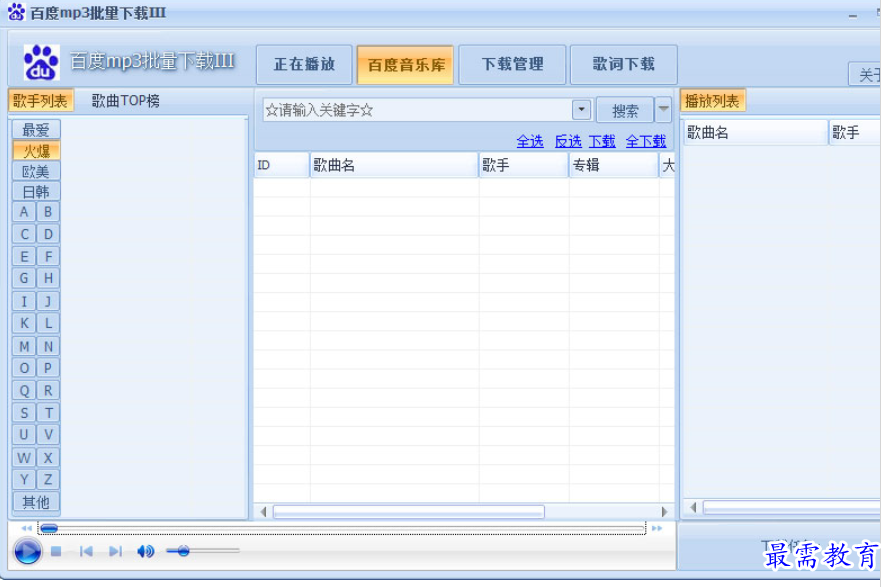Image resolution: width=887 pixels, height=587 pixels.
Task: Filter singers by letter J
Action: 48,301
